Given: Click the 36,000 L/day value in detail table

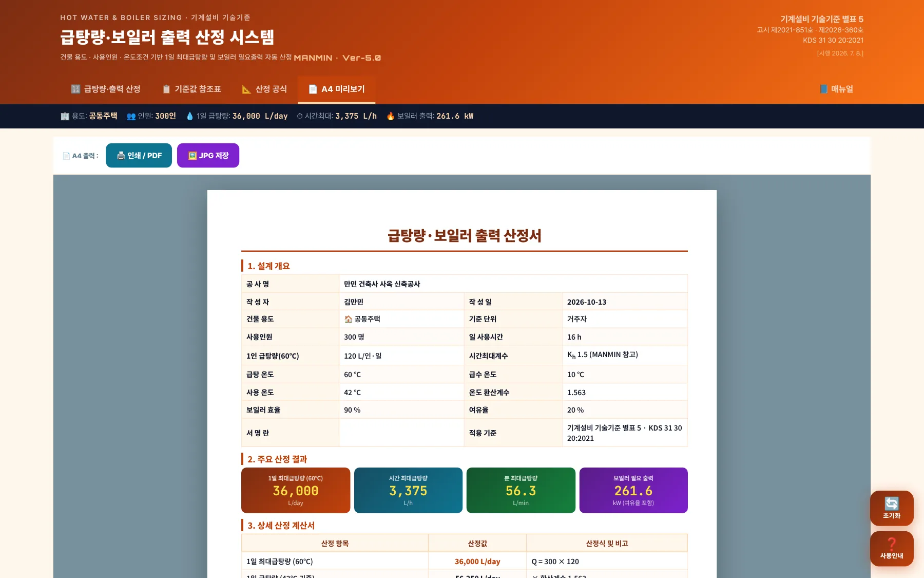Looking at the screenshot, I should coord(477,562).
